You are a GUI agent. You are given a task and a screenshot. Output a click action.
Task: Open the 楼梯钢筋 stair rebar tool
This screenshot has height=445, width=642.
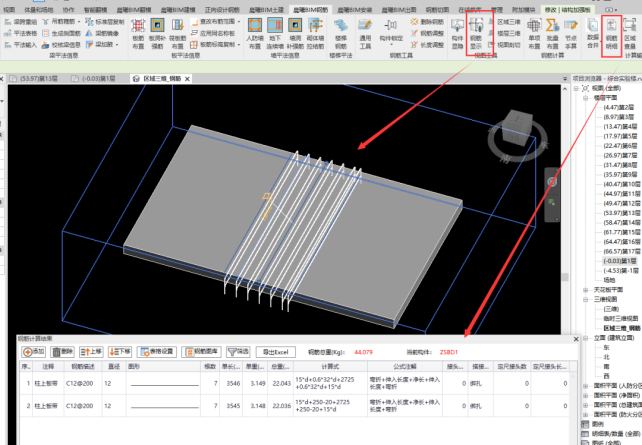point(341,30)
